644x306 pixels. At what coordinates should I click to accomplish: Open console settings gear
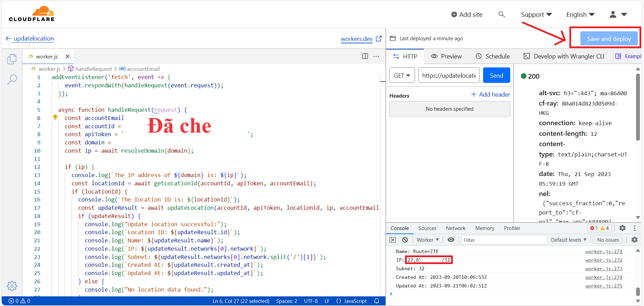tap(635, 240)
